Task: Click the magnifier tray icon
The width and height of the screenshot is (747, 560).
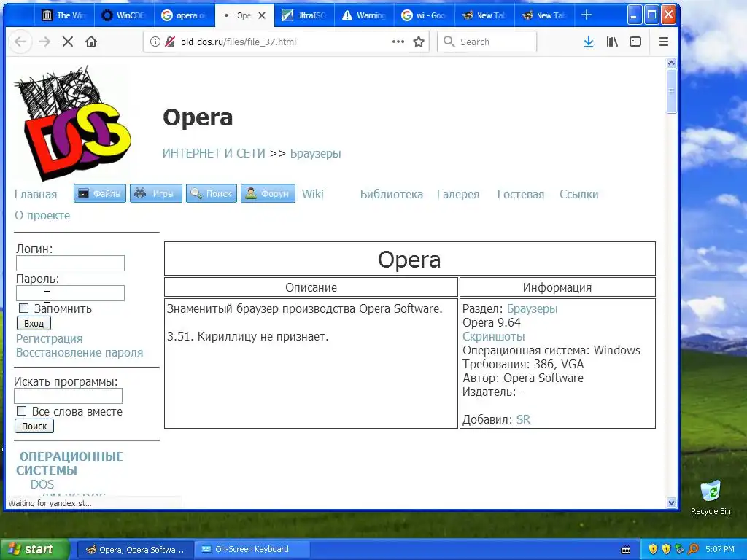Action: [693, 550]
